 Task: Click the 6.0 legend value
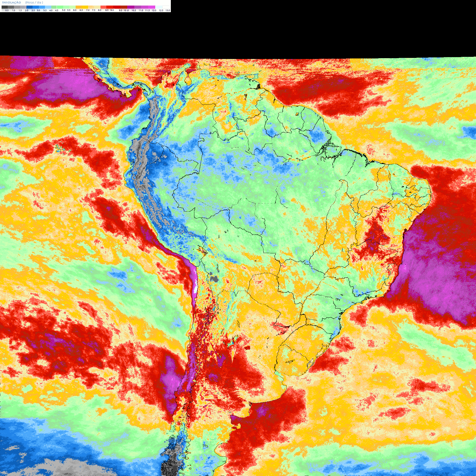[75, 10]
